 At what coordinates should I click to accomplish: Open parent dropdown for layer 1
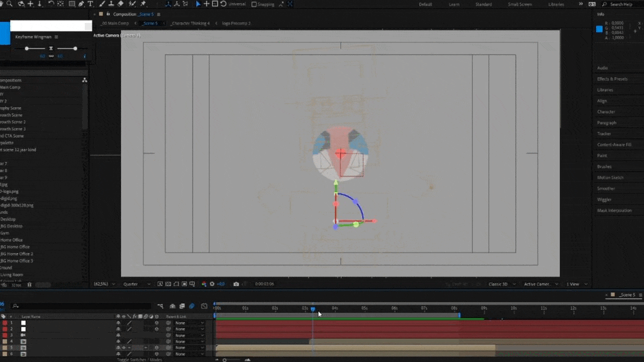[x=189, y=323]
